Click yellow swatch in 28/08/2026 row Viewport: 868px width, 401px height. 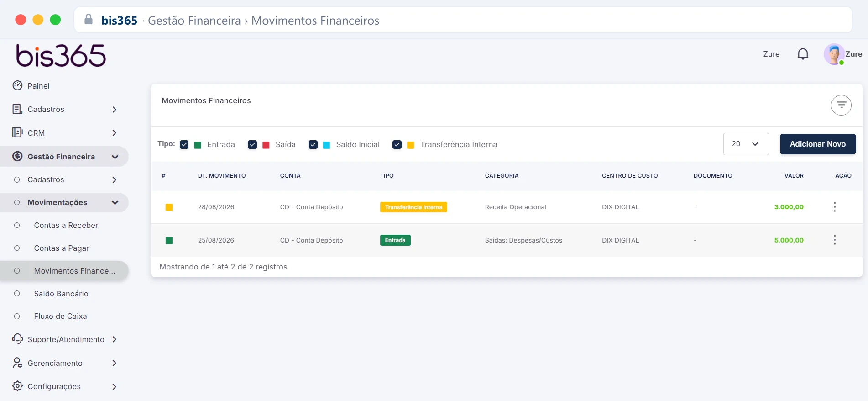[x=169, y=207]
